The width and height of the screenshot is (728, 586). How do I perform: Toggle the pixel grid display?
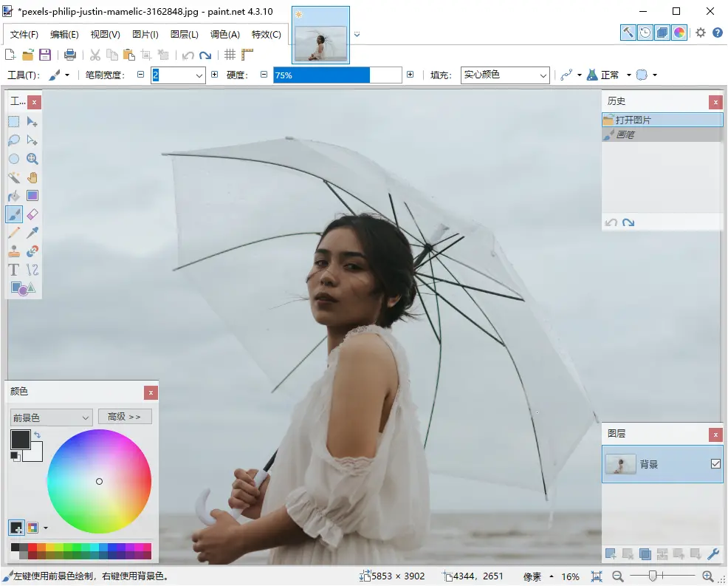pos(230,55)
